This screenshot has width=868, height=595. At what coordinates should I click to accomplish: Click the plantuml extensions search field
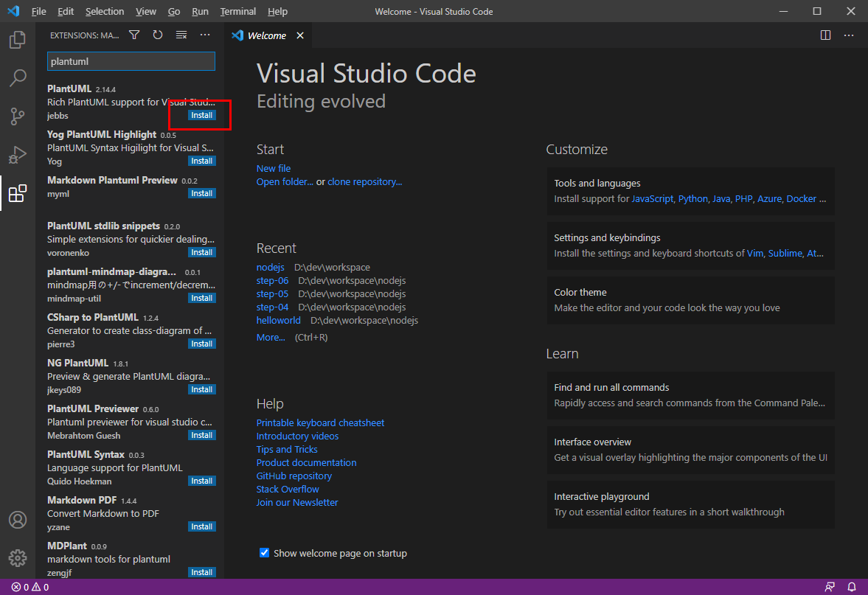(131, 61)
